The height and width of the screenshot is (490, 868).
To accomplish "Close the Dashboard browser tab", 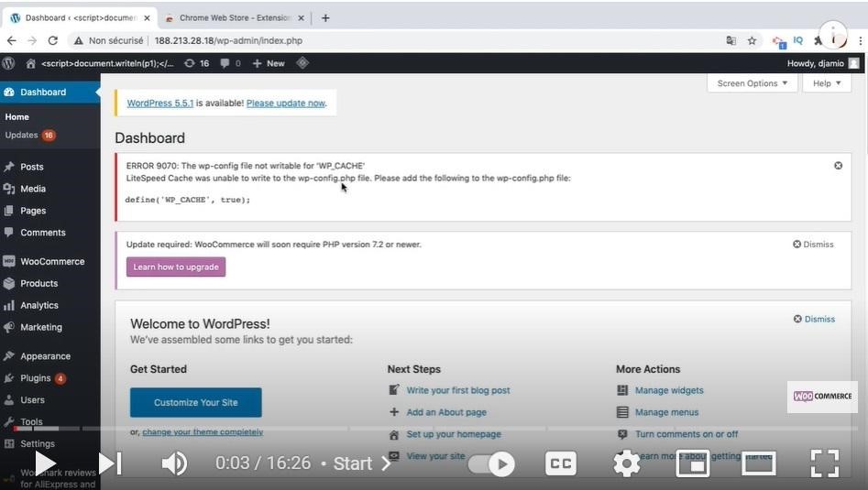I will [x=147, y=17].
